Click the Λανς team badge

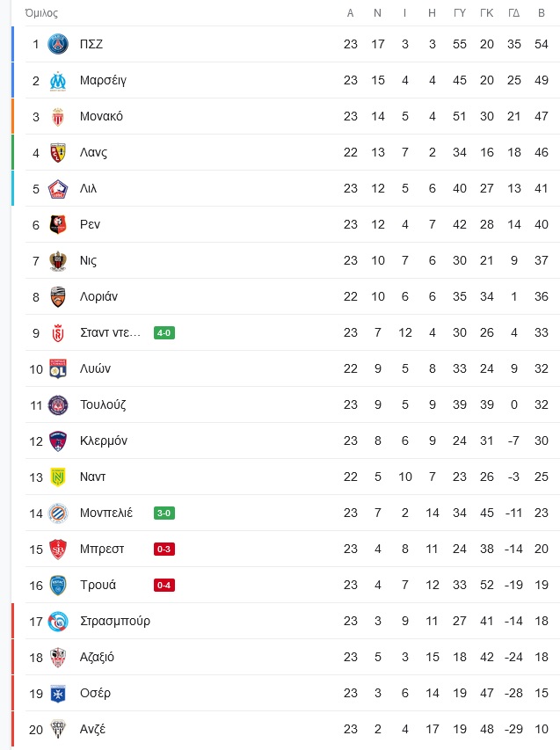[x=58, y=153]
